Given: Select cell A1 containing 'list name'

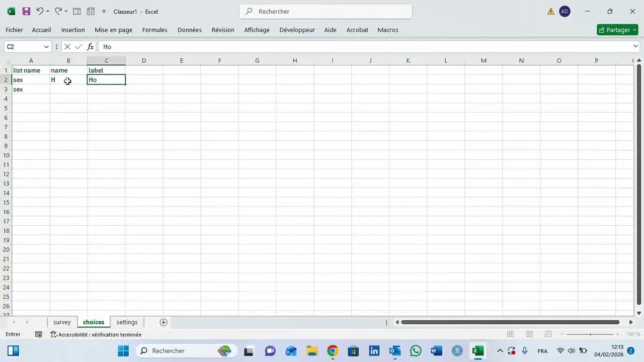Looking at the screenshot, I should click(x=31, y=70).
